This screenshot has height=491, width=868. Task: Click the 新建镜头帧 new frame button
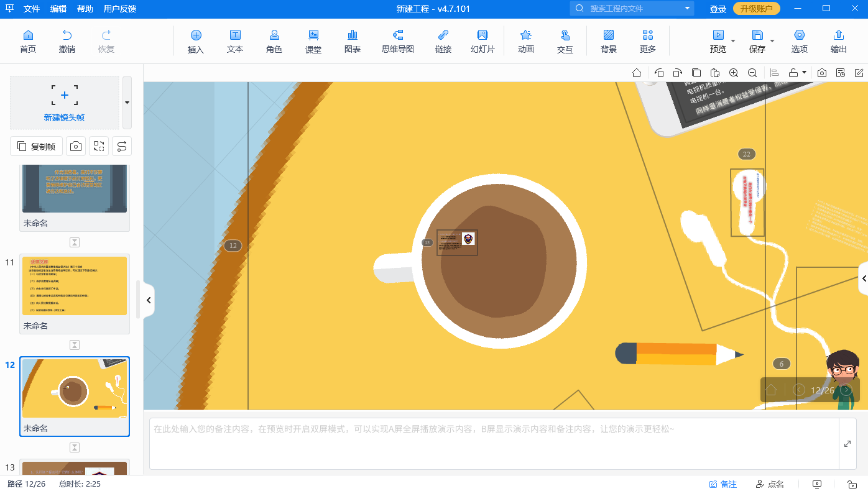click(x=65, y=103)
